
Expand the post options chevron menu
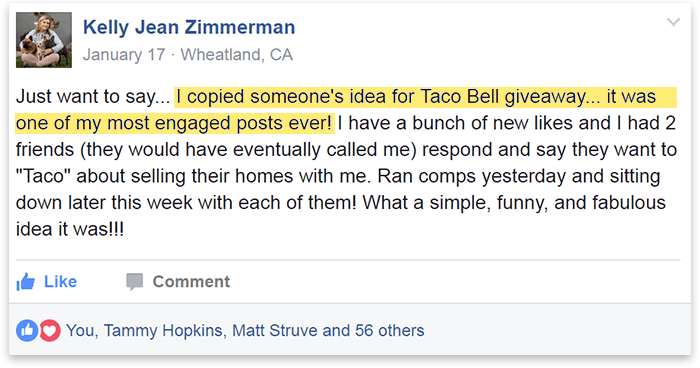point(673,22)
